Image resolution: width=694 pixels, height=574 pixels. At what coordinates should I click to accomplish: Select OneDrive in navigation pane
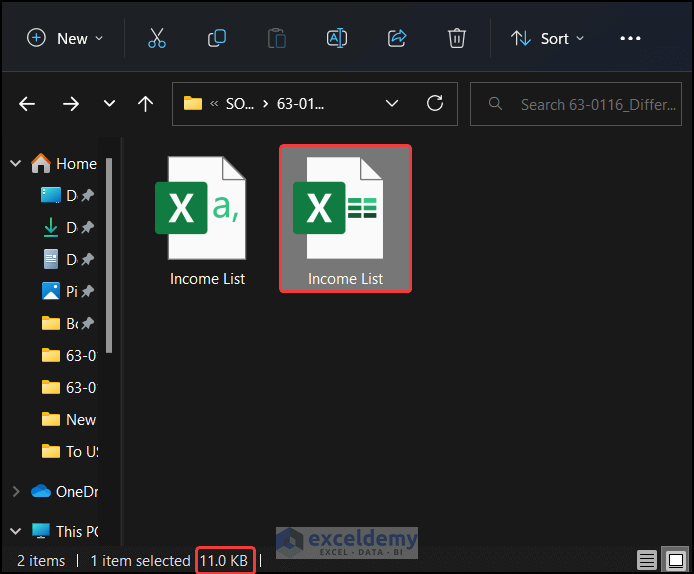tap(65, 492)
